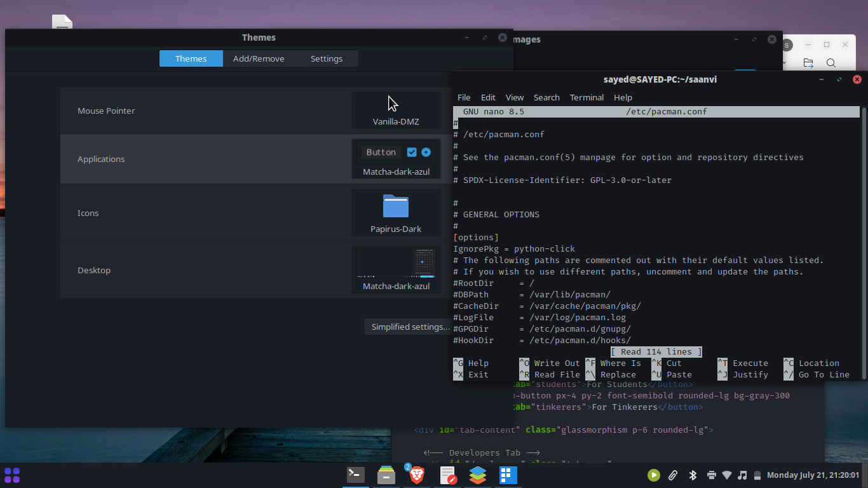Click the '^X Exit' nano shortcut
Image resolution: width=868 pixels, height=488 pixels.
[471, 374]
